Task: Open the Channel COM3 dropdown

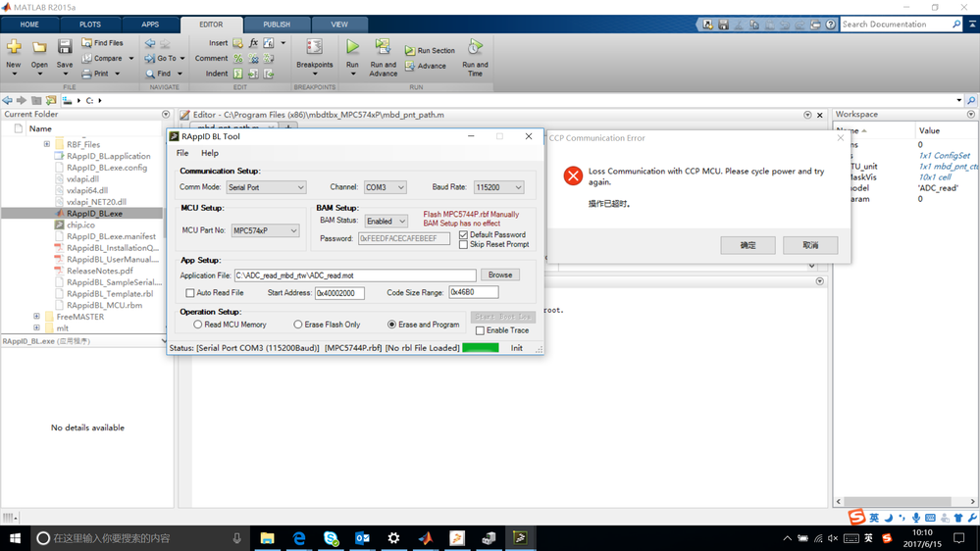Action: click(x=385, y=187)
